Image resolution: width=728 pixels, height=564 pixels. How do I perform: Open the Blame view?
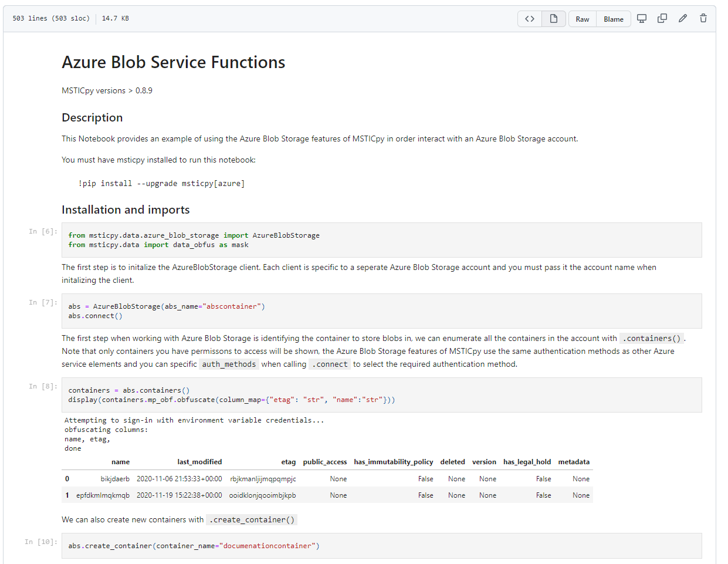pyautogui.click(x=614, y=19)
